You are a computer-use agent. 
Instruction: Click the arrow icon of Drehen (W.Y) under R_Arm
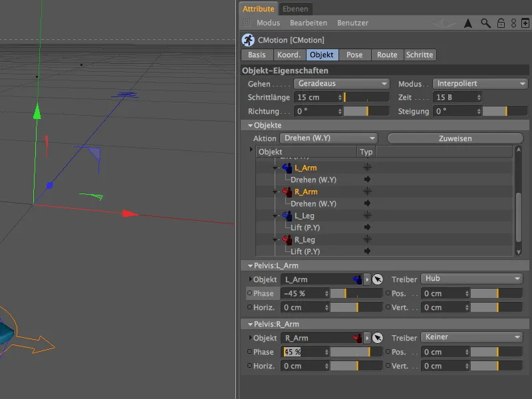pyautogui.click(x=367, y=203)
